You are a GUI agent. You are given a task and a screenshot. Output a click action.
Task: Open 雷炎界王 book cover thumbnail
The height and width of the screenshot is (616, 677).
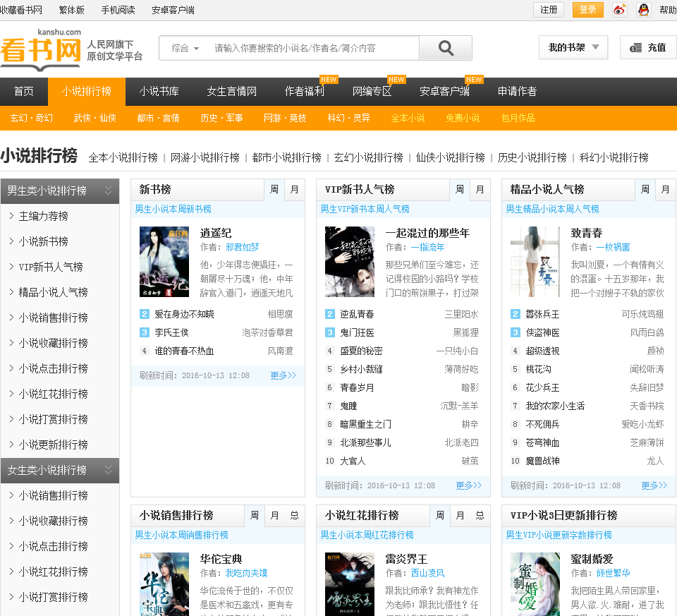[x=350, y=584]
